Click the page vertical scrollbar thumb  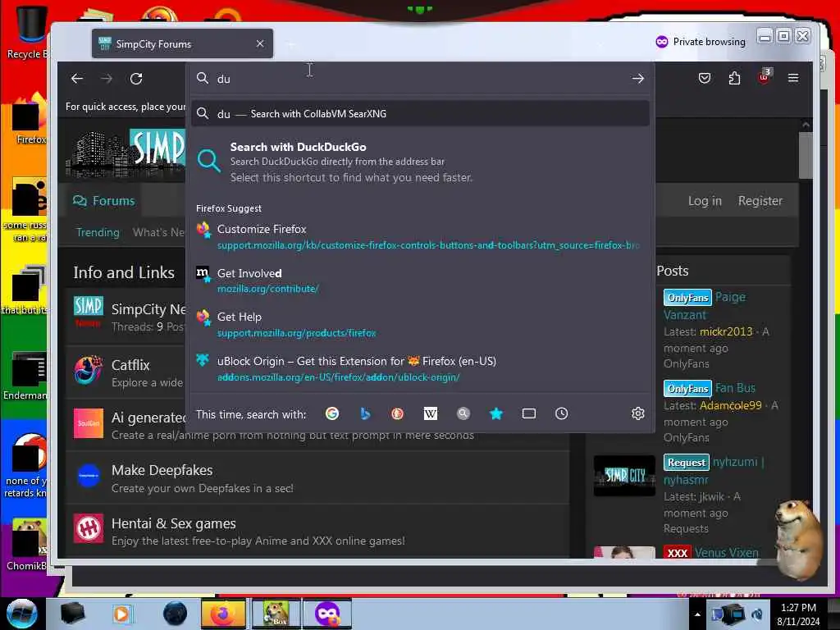point(806,155)
